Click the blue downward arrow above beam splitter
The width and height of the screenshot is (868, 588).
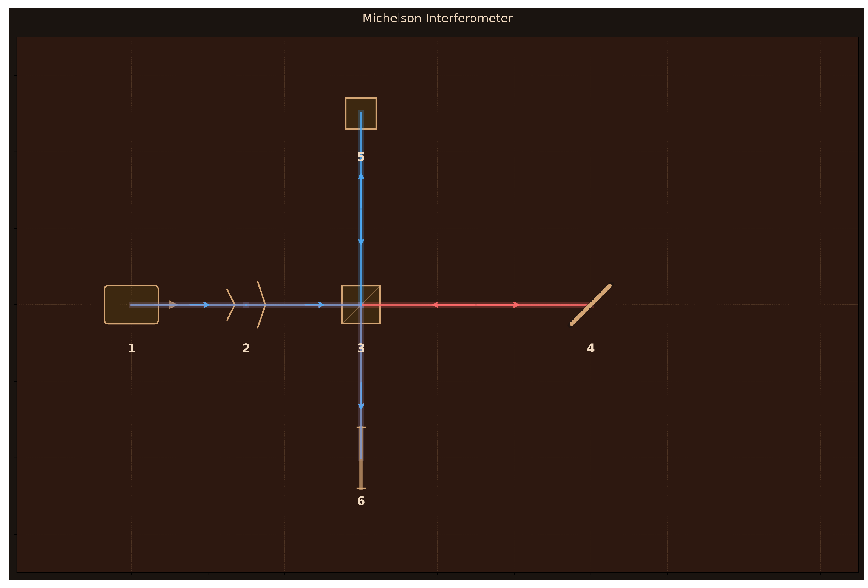[x=361, y=242]
